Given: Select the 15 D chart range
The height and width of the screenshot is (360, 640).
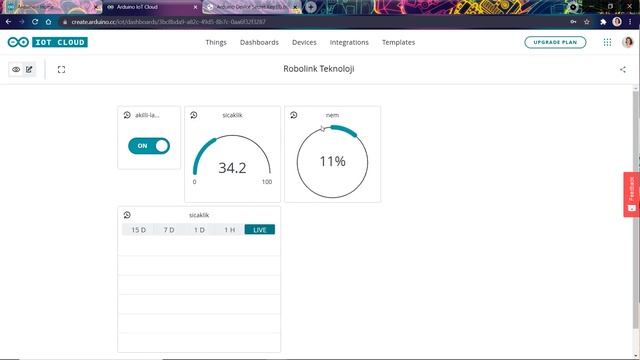Looking at the screenshot, I should coord(138,230).
